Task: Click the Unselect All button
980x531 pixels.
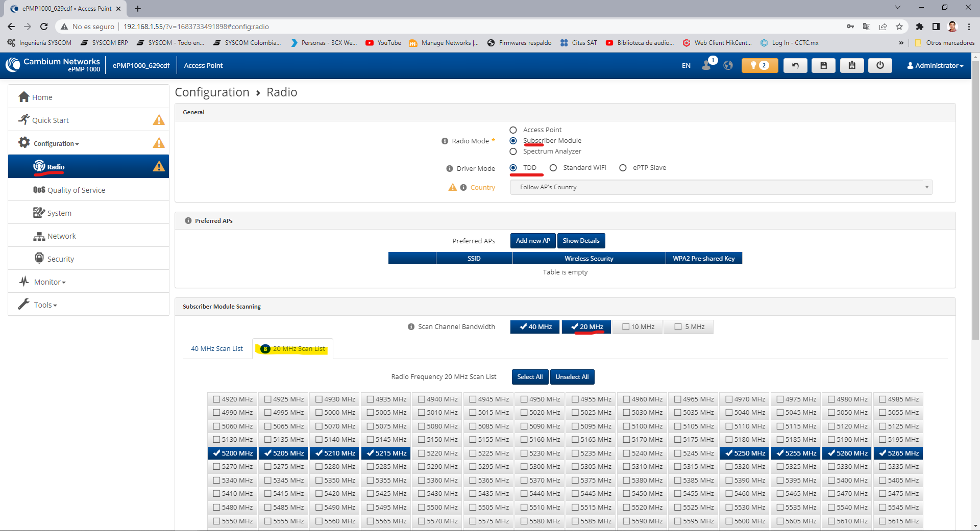Action: [x=572, y=377]
